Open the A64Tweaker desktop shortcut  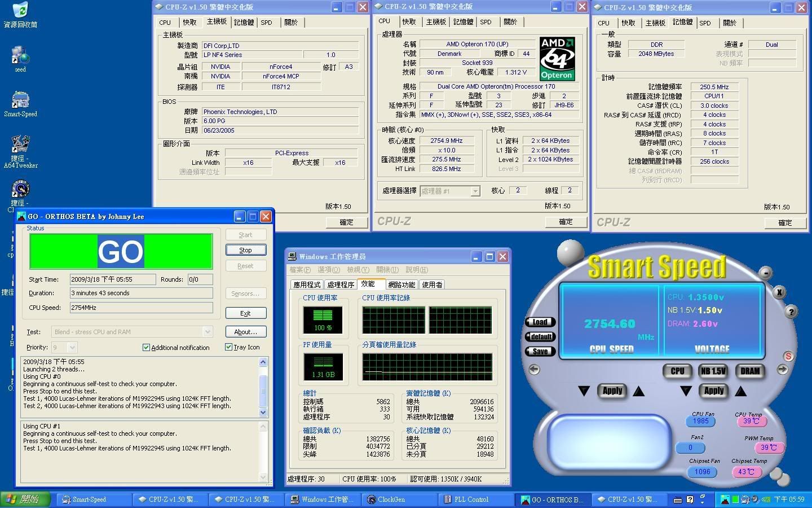tap(20, 152)
